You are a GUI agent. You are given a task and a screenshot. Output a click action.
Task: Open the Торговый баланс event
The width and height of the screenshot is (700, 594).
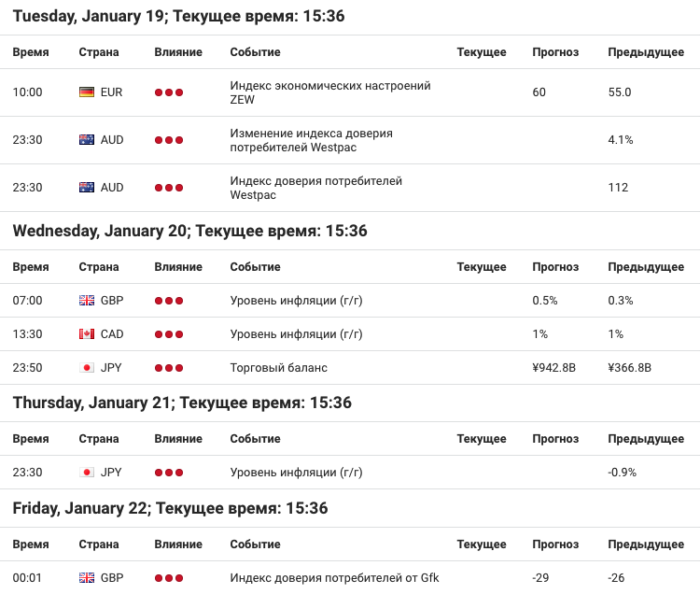click(278, 368)
